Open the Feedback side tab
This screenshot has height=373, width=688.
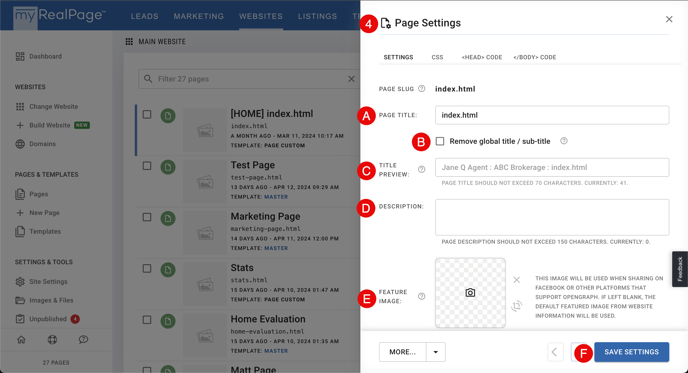680,269
